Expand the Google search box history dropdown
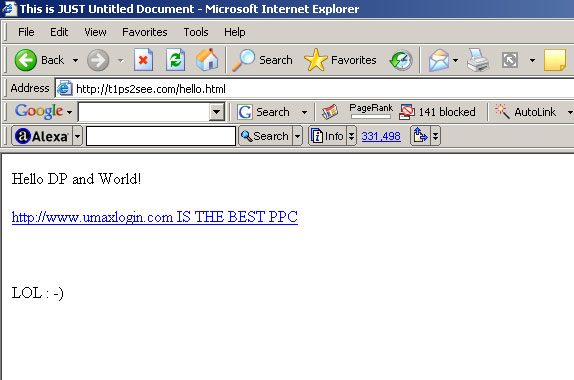This screenshot has height=380, width=574. (x=217, y=112)
